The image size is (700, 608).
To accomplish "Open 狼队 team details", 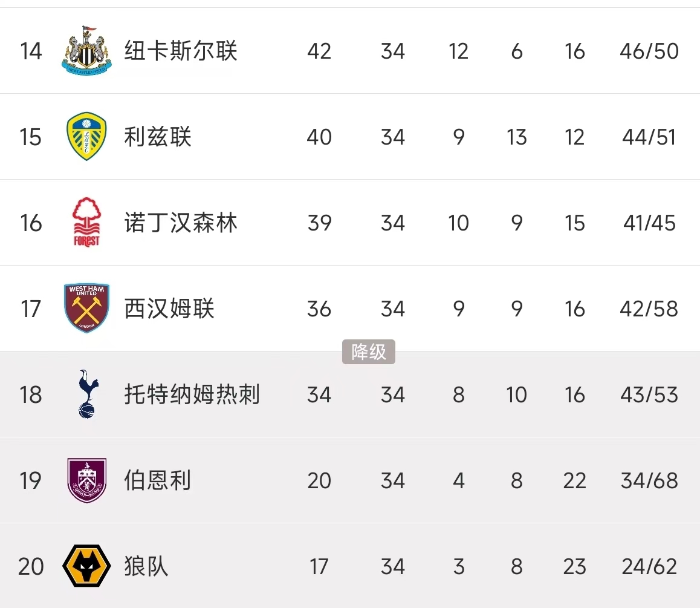I will (146, 566).
